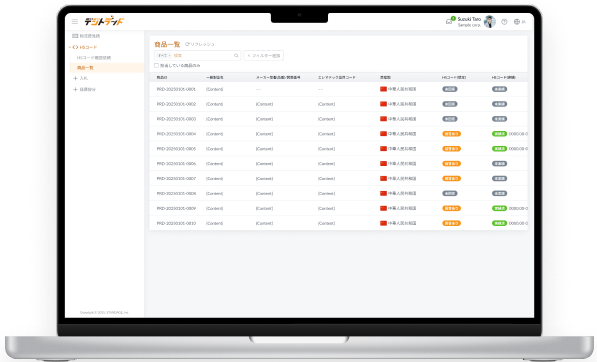Click the refresh icon next to 商品一覧 heading
Screen dimensions: 597x362
click(x=187, y=44)
